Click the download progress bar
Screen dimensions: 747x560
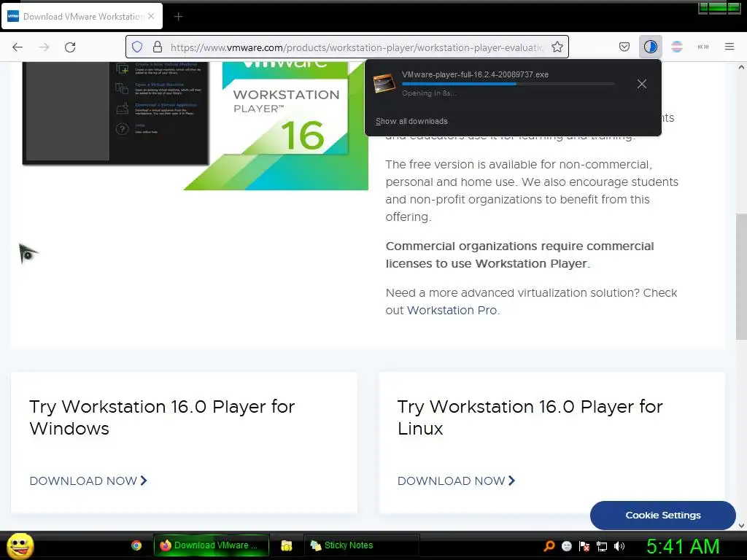(508, 84)
